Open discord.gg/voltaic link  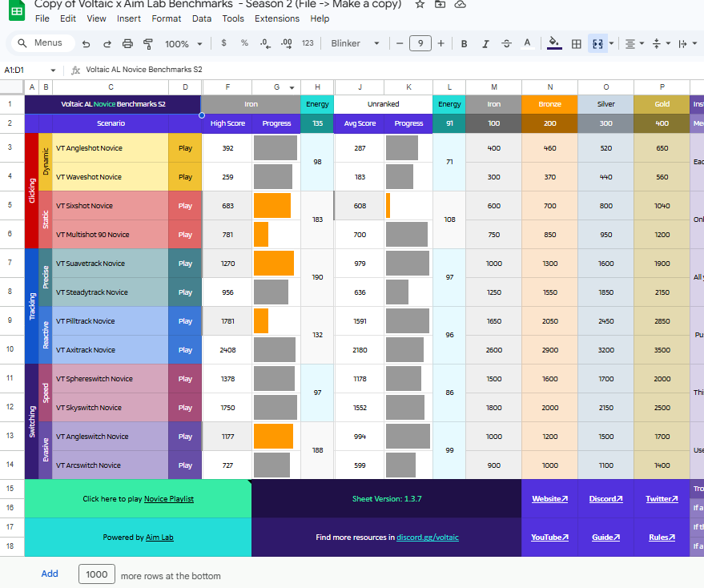(x=428, y=538)
